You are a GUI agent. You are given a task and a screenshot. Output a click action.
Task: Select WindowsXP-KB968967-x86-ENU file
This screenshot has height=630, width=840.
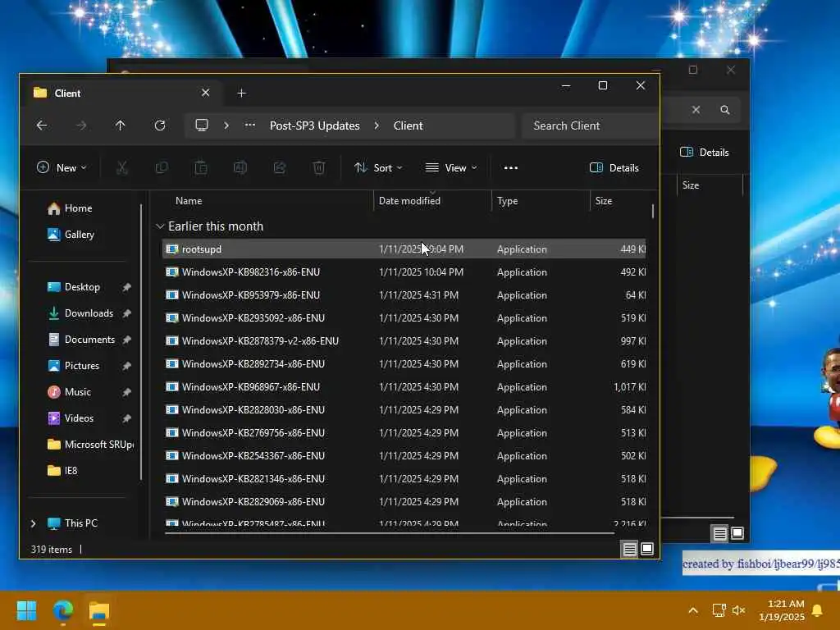click(404, 387)
